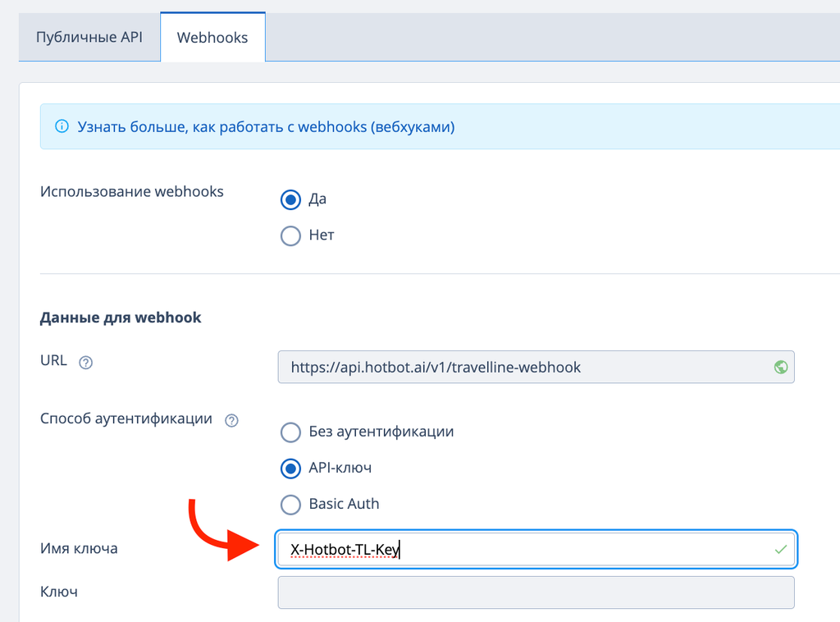Click the Способ аутентификации label text
The height and width of the screenshot is (622, 840).
[x=126, y=418]
